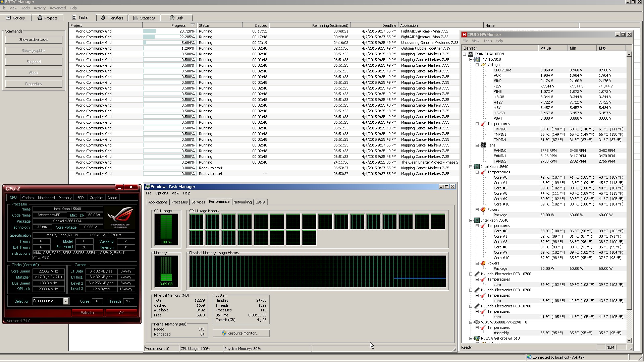Viewport: 644px width, 362px height.
Task: Click the motherboard Temperatures thermometer icon
Action: pos(483,124)
